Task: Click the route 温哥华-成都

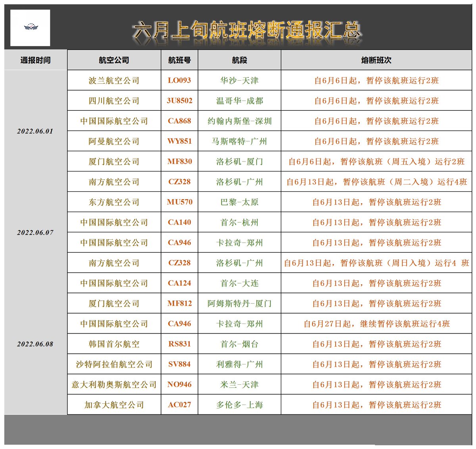Action: [x=240, y=101]
